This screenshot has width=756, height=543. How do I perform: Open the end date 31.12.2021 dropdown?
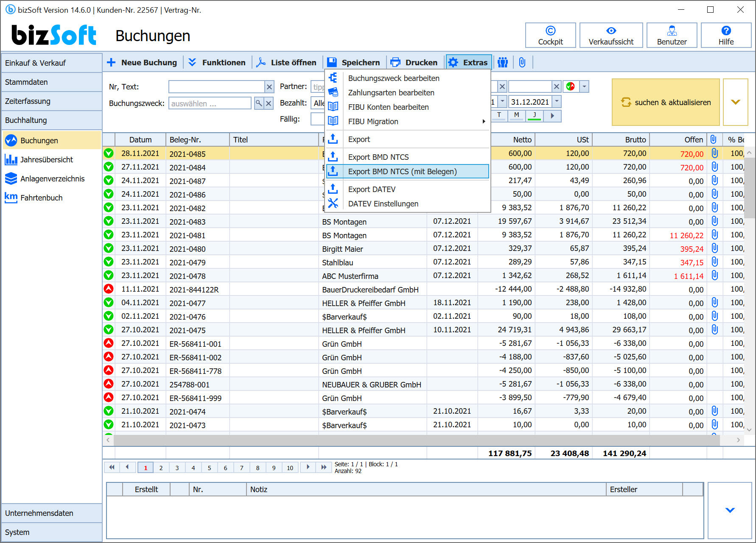click(557, 102)
